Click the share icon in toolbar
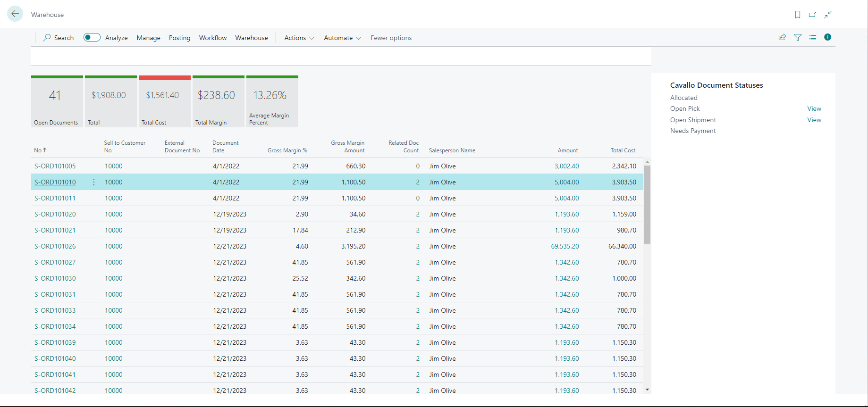The width and height of the screenshot is (868, 407). click(x=782, y=37)
